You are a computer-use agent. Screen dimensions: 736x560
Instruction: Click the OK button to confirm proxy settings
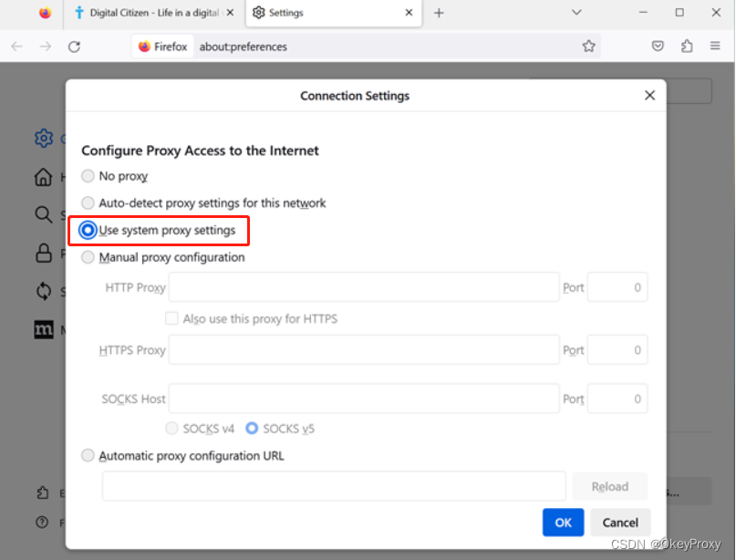(563, 522)
